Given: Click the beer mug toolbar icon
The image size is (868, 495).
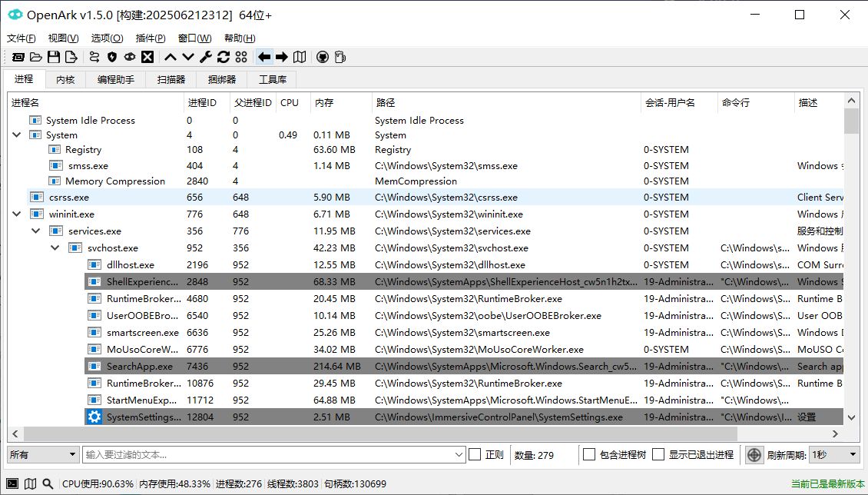Looking at the screenshot, I should [340, 57].
